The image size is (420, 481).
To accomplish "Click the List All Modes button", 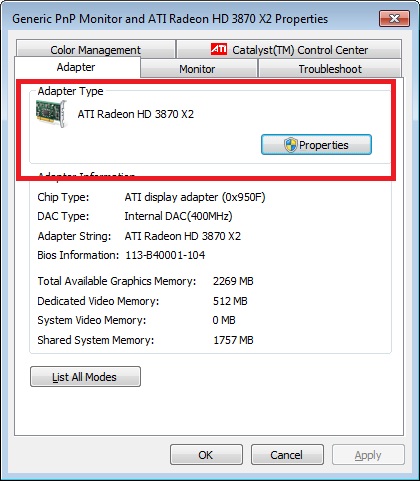I will pos(85,377).
